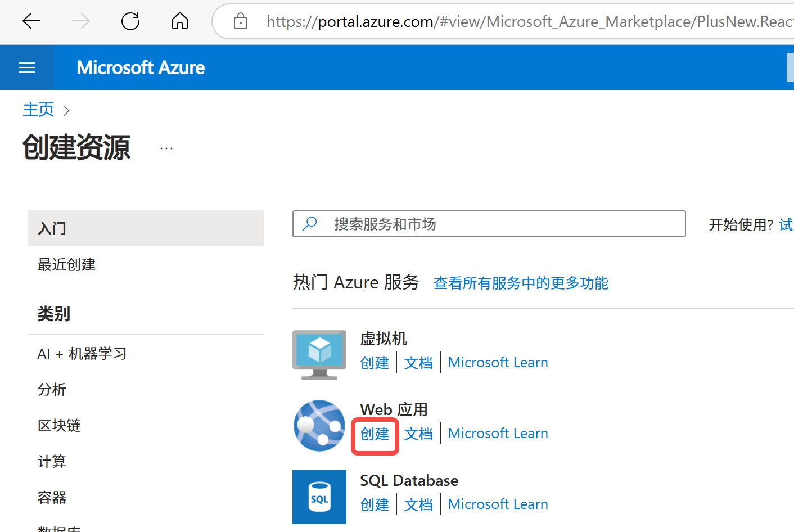This screenshot has width=794, height=532.
Task: Open 文档 for SQL Database
Action: coord(418,504)
